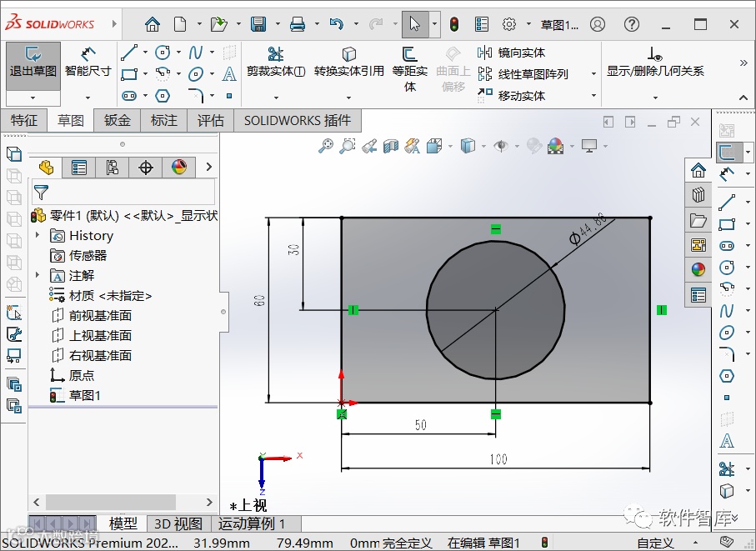Screen dimensions: 756x551
Task: Toggle Hide/Show Items eye icon
Action: pos(502,146)
